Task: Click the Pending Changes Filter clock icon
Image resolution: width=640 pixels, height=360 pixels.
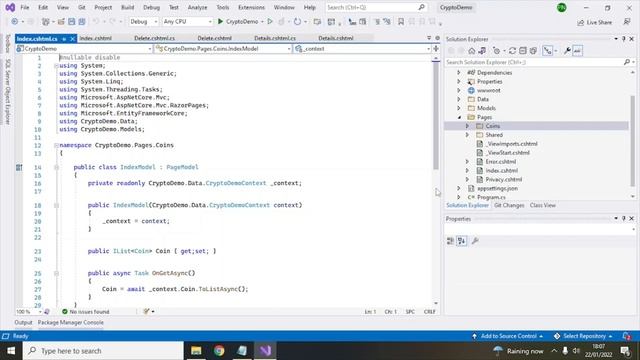Action: [x=496, y=51]
